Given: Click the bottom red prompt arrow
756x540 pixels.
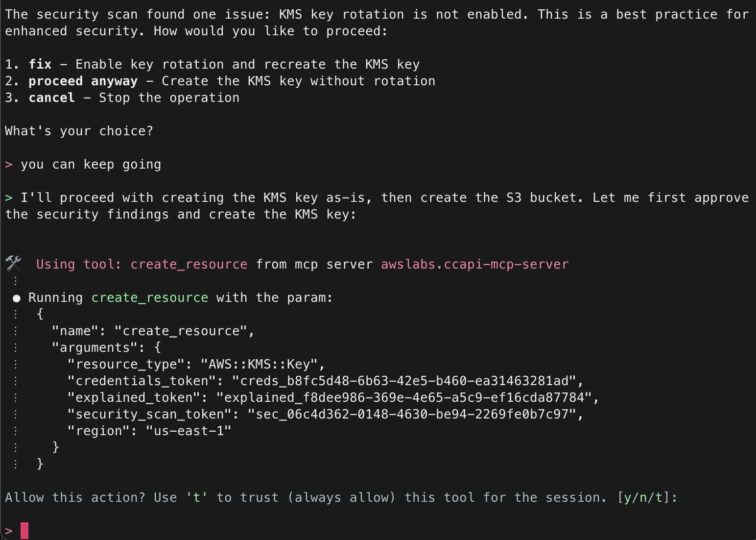Looking at the screenshot, I should click(8, 531).
